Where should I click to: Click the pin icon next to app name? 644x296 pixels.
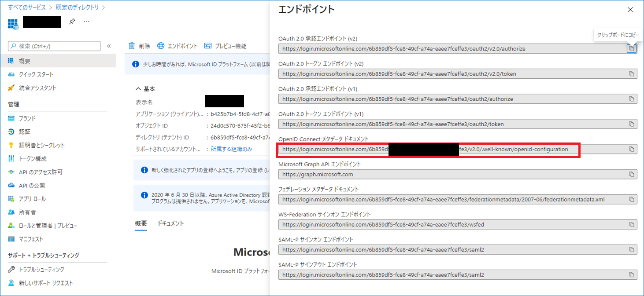(x=72, y=22)
